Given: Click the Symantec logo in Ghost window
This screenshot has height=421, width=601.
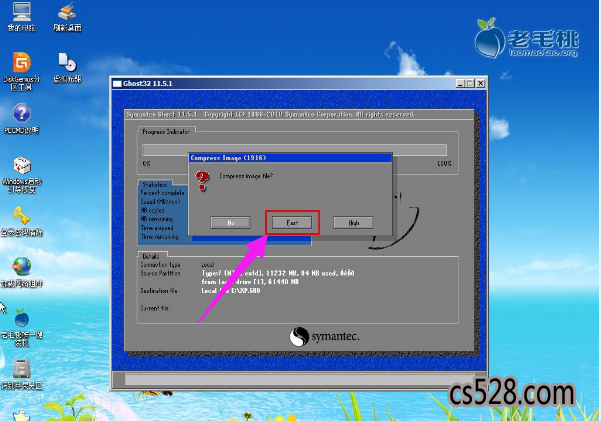Looking at the screenshot, I should (x=323, y=336).
